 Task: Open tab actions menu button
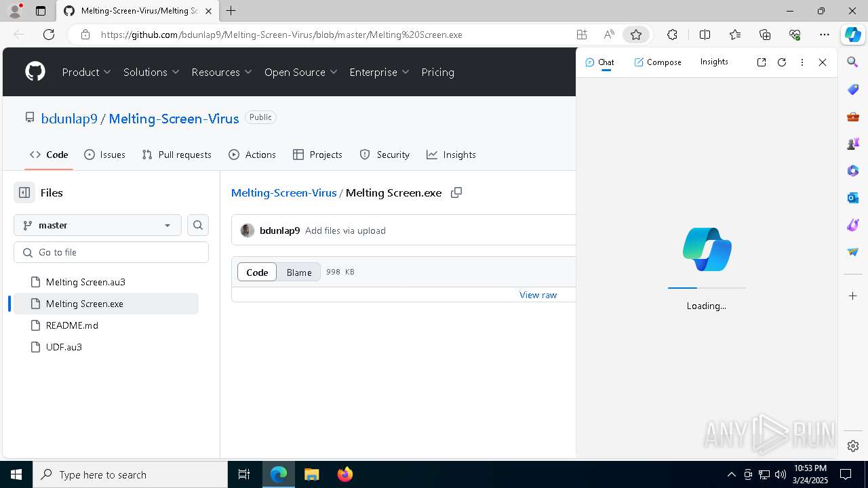[x=41, y=11]
